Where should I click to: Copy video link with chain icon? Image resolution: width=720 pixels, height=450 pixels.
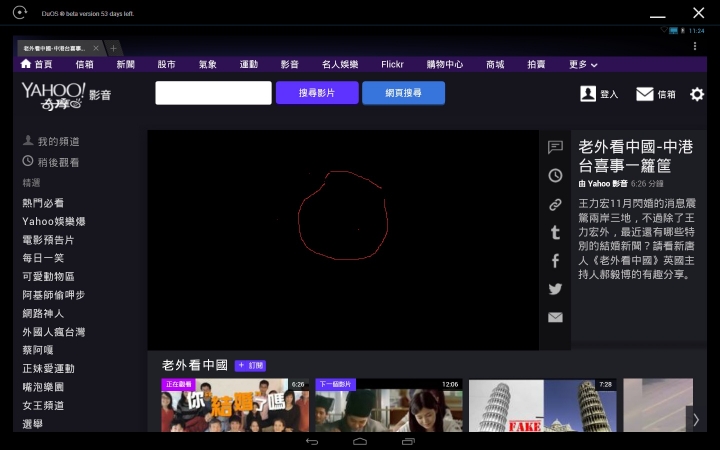coord(555,204)
